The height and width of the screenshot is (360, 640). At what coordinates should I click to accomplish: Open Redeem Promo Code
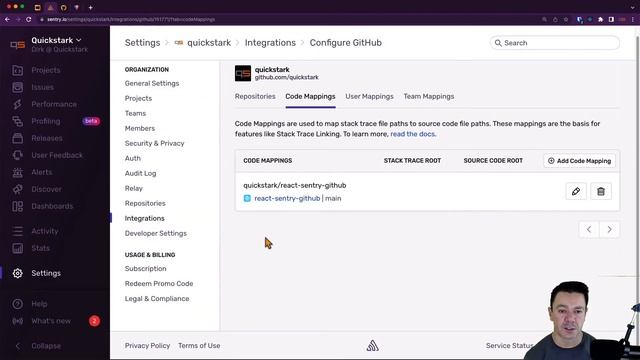159,284
